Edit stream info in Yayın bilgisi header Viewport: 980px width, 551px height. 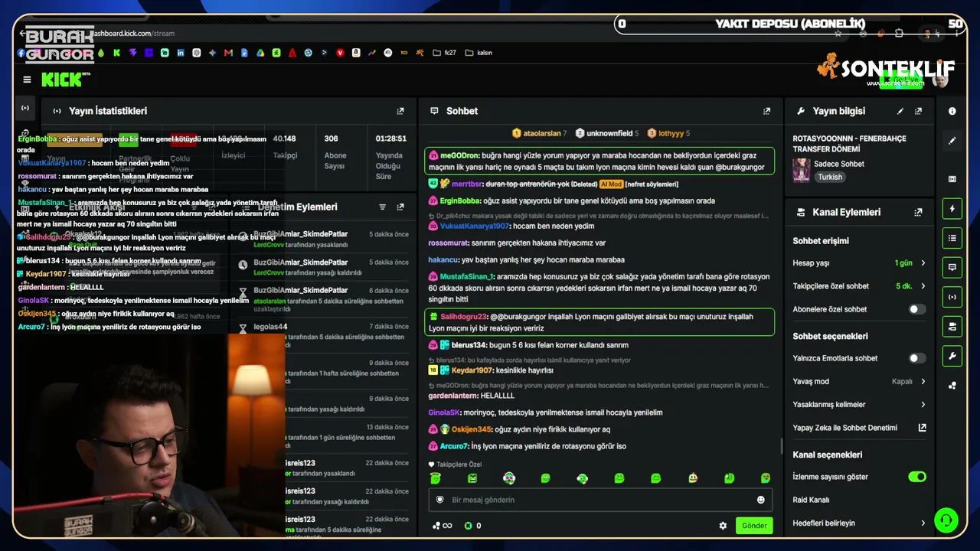tap(900, 111)
